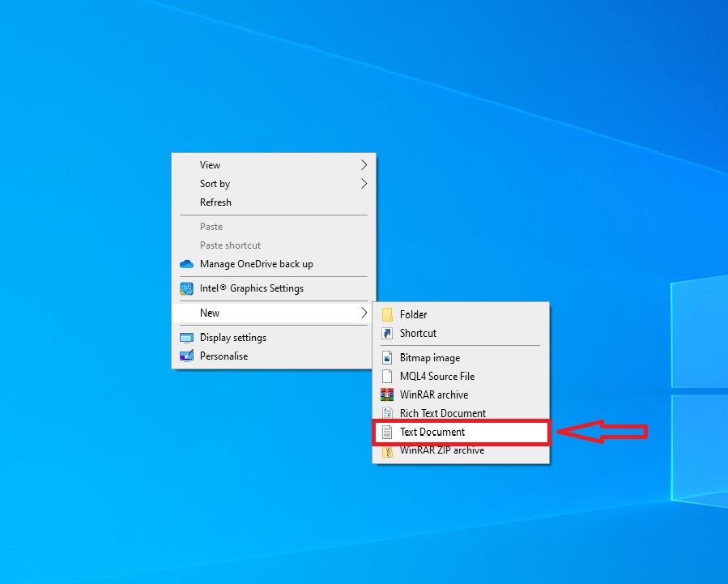Click the yellow Folder icon
Image resolution: width=728 pixels, height=584 pixels.
point(387,314)
